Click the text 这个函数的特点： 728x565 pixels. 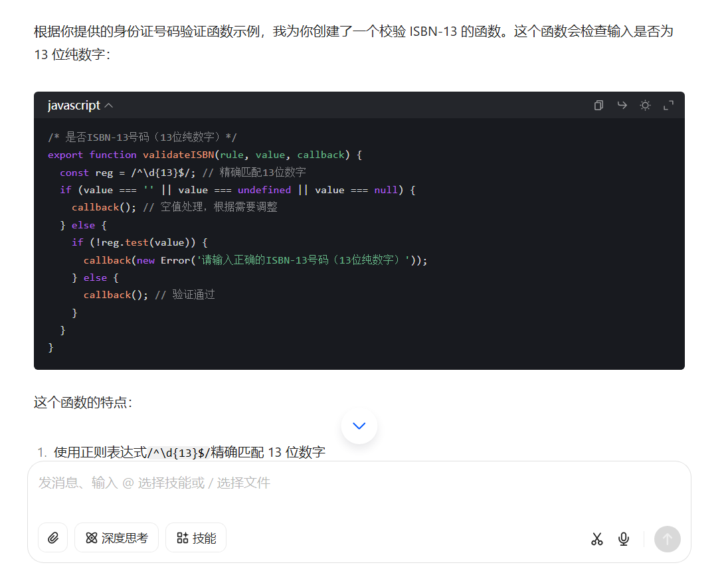click(x=84, y=402)
